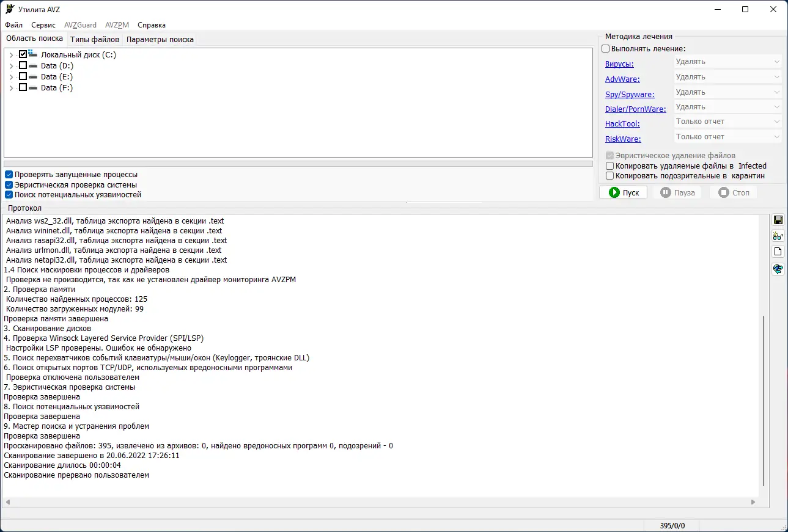
Task: Select line 'Количество загруженных модулей: 99'
Action: [x=75, y=308]
